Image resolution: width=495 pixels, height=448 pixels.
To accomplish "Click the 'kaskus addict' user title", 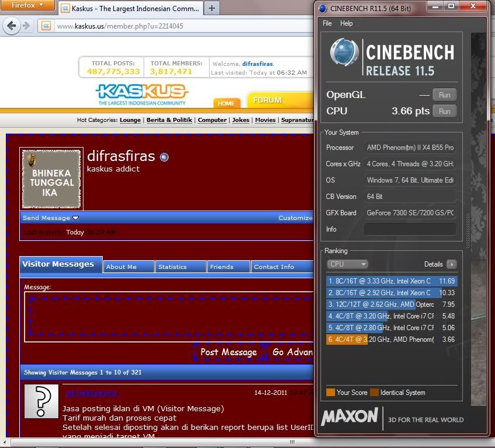I will (x=113, y=169).
